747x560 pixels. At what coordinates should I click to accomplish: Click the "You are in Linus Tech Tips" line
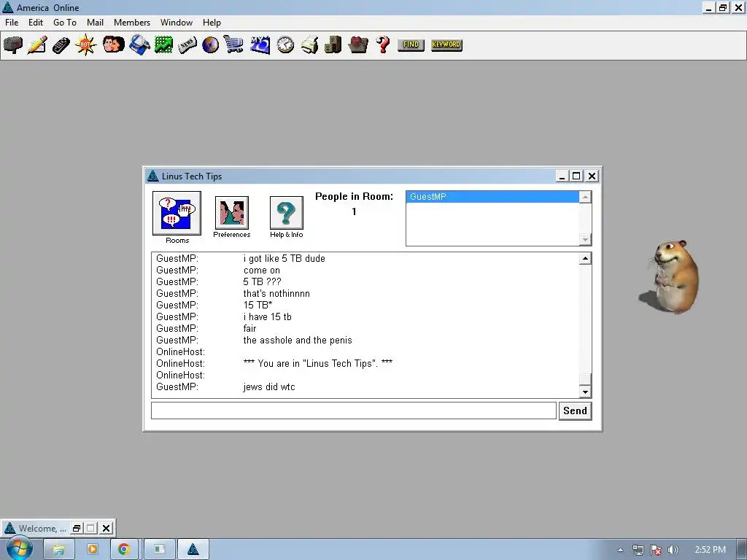click(318, 363)
